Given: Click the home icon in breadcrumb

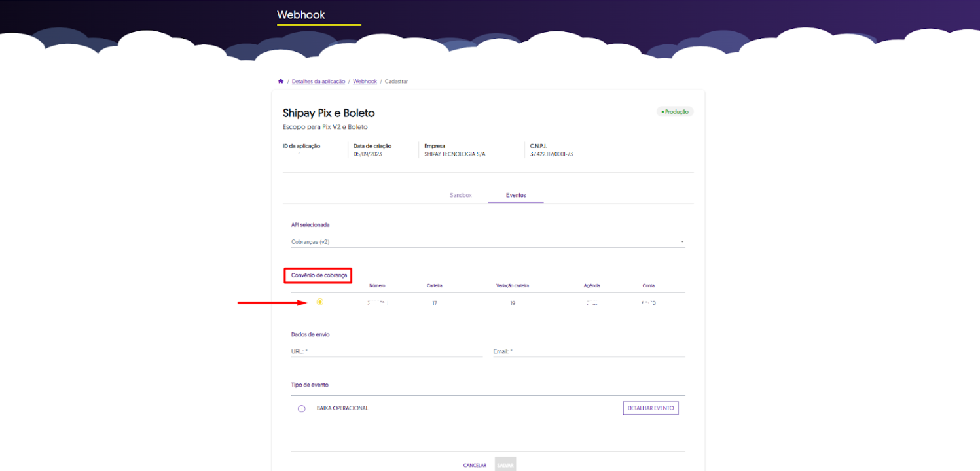Looking at the screenshot, I should coord(281,81).
